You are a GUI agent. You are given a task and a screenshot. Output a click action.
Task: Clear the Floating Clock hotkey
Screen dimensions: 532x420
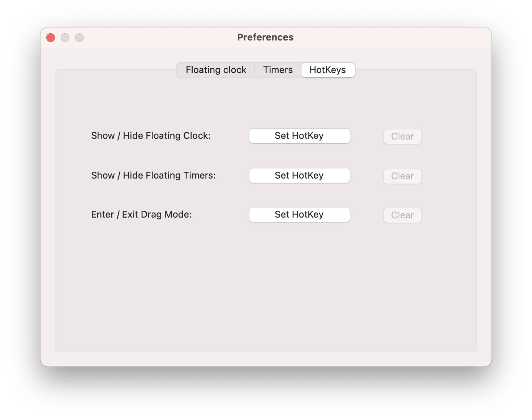click(402, 137)
